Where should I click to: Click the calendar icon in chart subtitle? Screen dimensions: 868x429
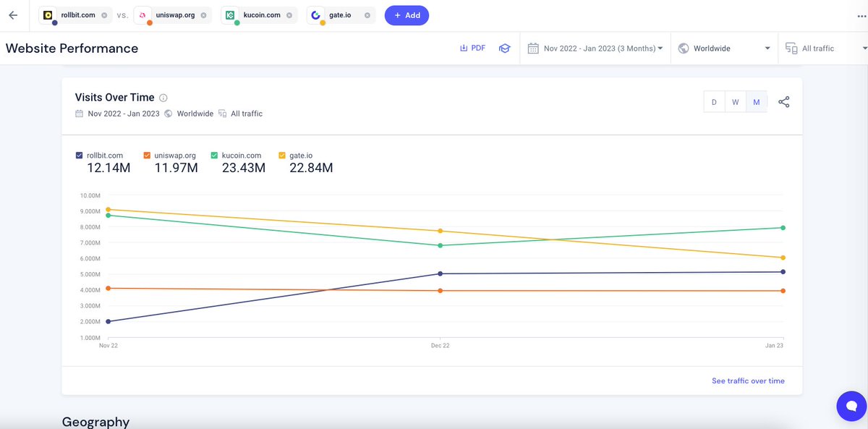click(80, 114)
